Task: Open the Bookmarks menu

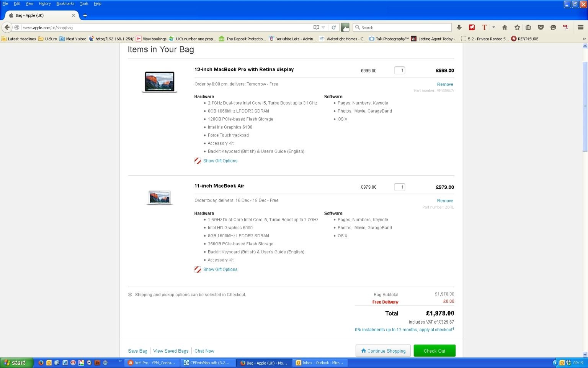Action: click(x=65, y=3)
